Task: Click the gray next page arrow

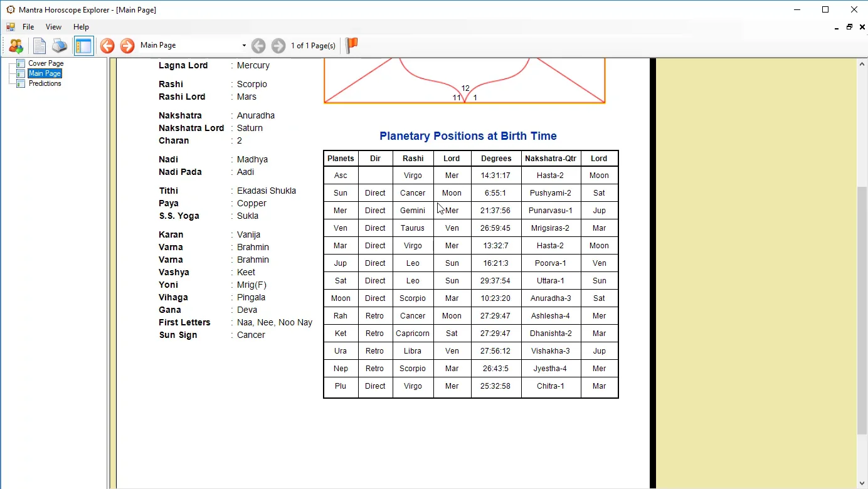Action: click(278, 46)
